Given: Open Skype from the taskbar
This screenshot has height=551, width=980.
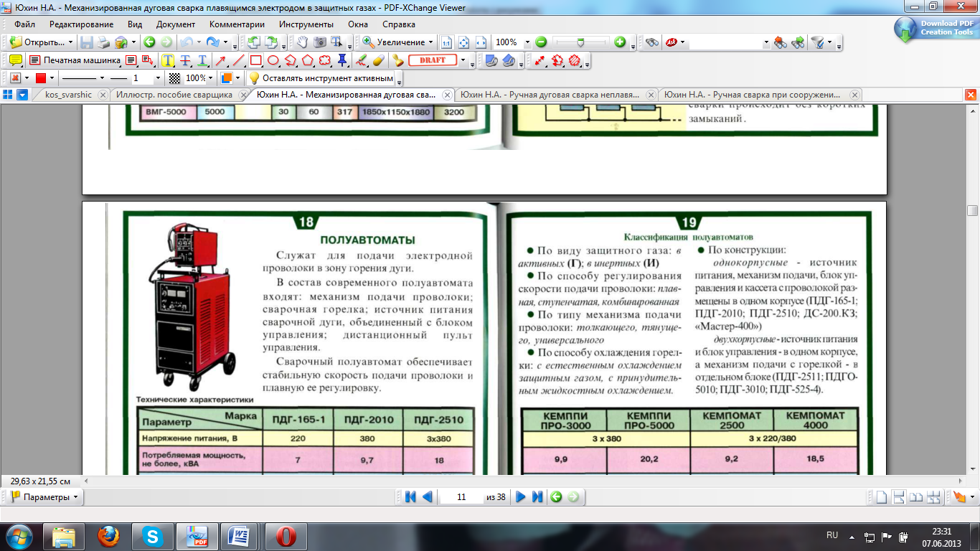Looking at the screenshot, I should click(x=152, y=535).
